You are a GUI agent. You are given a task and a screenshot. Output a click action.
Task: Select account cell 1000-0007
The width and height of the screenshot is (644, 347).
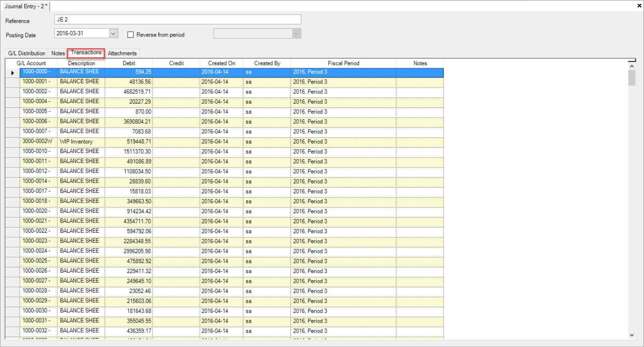click(x=39, y=132)
